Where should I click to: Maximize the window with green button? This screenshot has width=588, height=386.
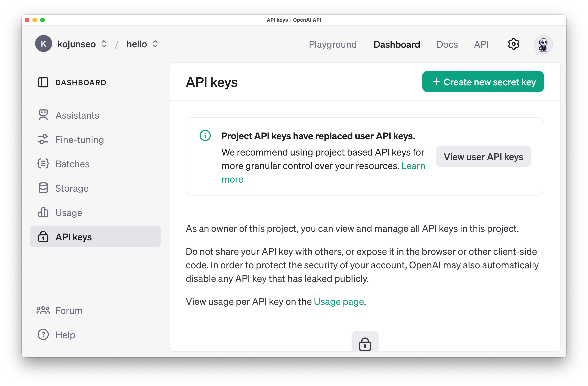[x=42, y=20]
